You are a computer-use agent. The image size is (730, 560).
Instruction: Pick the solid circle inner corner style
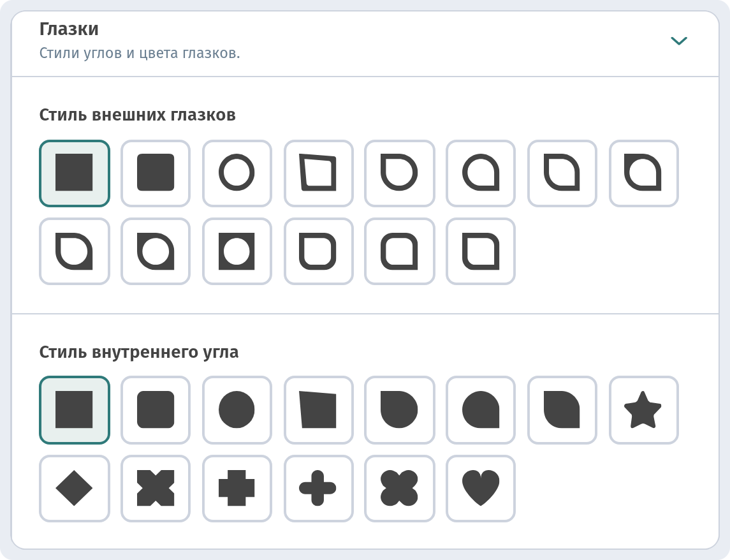tap(237, 410)
